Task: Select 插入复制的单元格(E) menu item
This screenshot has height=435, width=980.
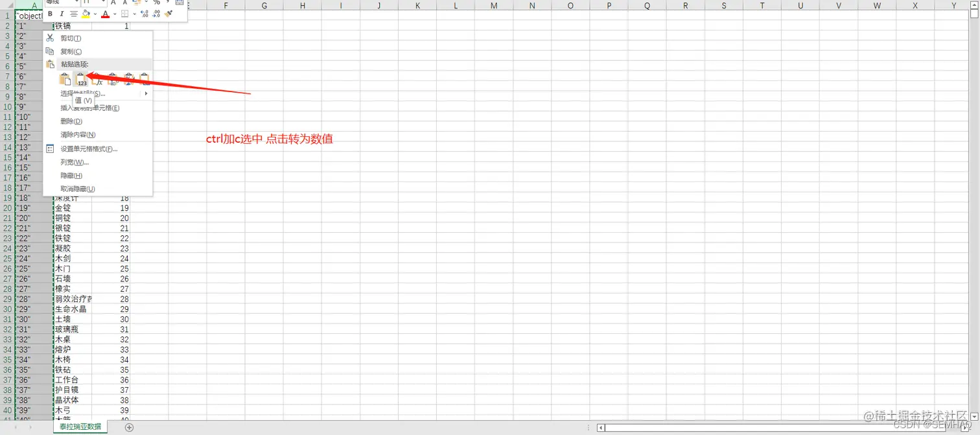Action: click(97, 108)
